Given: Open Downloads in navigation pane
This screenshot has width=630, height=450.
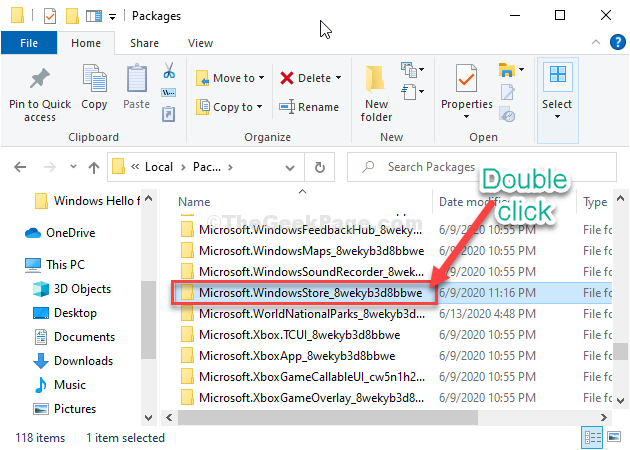Looking at the screenshot, I should click(x=73, y=361).
